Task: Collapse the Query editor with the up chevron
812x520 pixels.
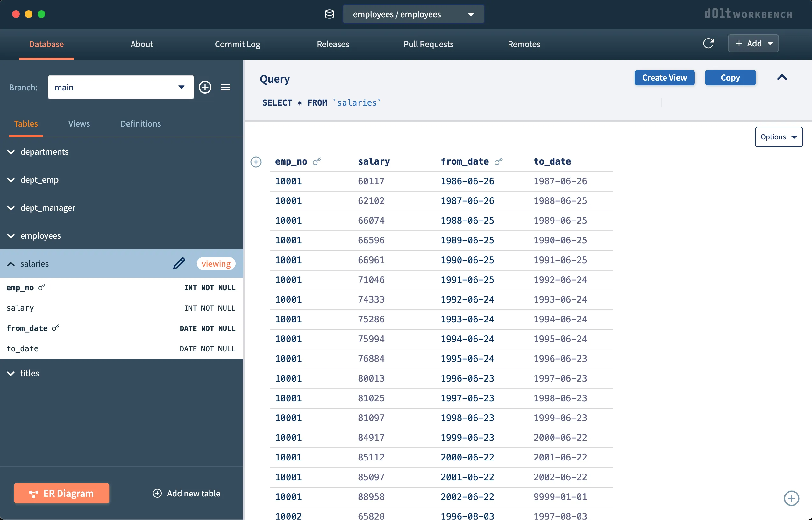Action: click(782, 78)
